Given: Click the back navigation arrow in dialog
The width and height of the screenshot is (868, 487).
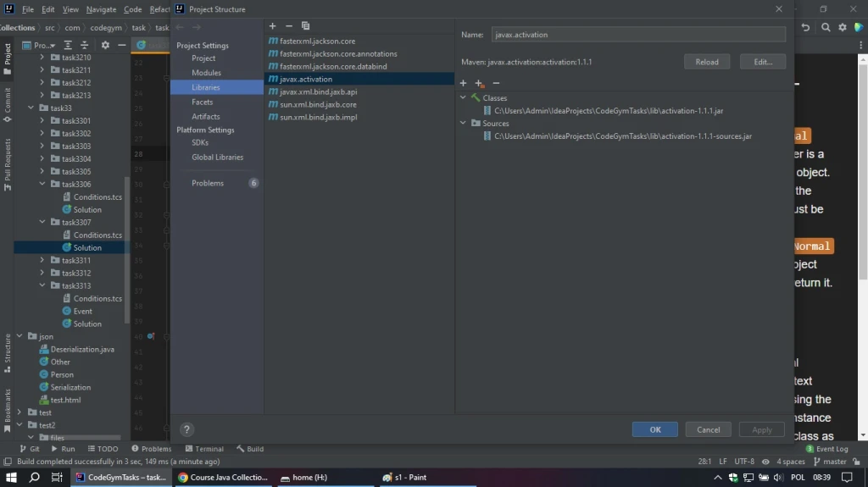Looking at the screenshot, I should [180, 27].
